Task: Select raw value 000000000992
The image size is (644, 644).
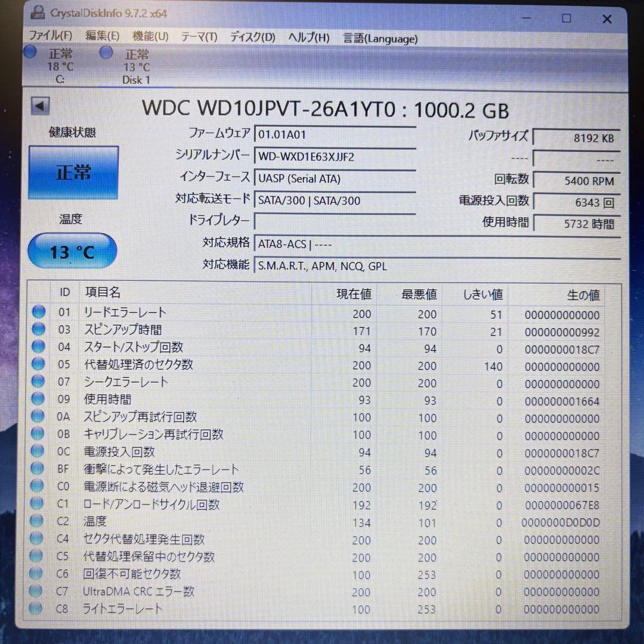Action: [x=562, y=332]
